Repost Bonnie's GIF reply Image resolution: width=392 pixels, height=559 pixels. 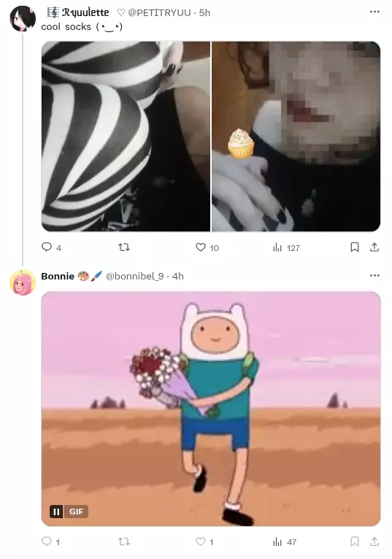(124, 541)
